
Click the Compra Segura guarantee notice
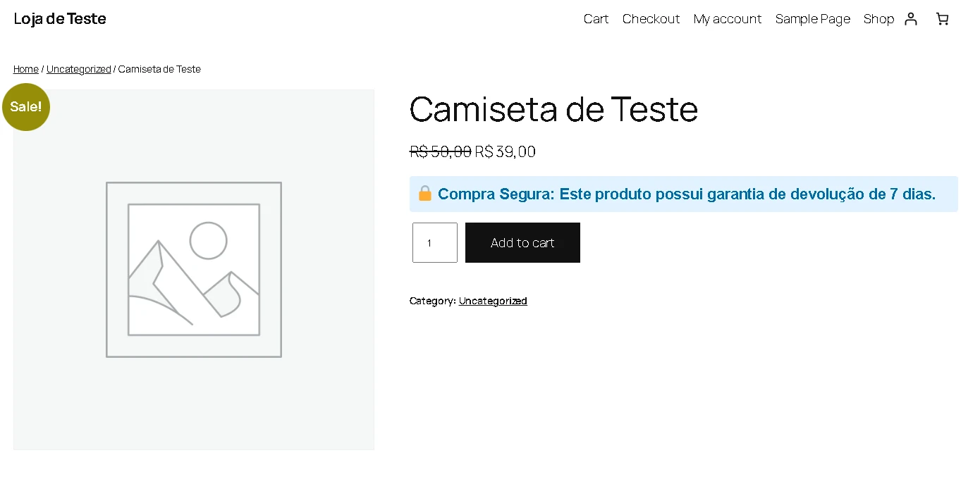coord(684,194)
